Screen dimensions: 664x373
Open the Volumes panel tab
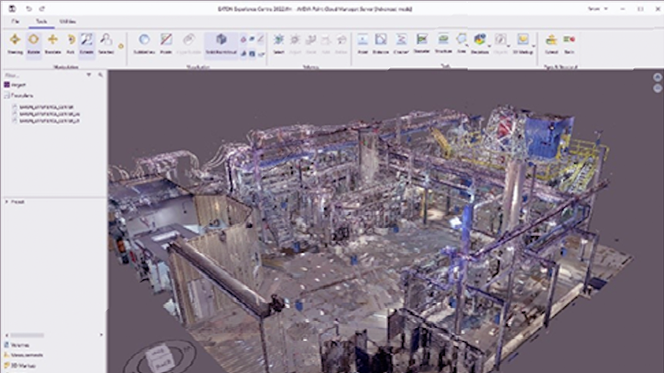tap(17, 345)
